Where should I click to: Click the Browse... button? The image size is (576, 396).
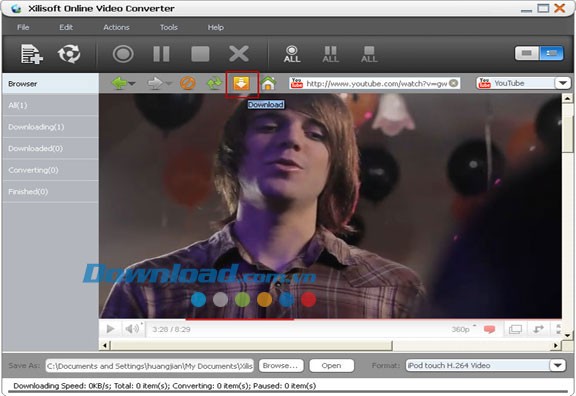281,366
